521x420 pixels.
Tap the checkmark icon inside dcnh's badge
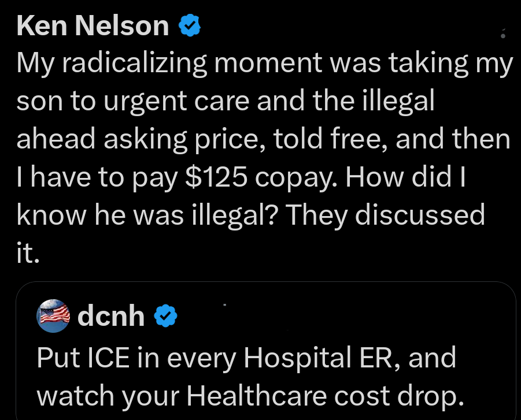click(165, 315)
